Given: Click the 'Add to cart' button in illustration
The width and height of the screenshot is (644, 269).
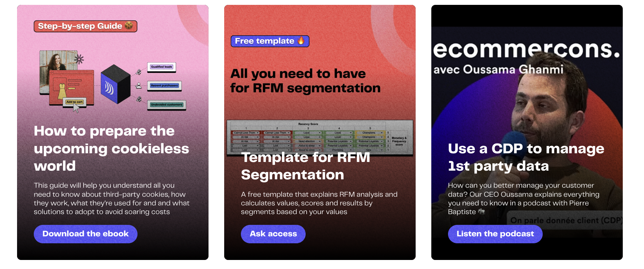Looking at the screenshot, I should (74, 102).
